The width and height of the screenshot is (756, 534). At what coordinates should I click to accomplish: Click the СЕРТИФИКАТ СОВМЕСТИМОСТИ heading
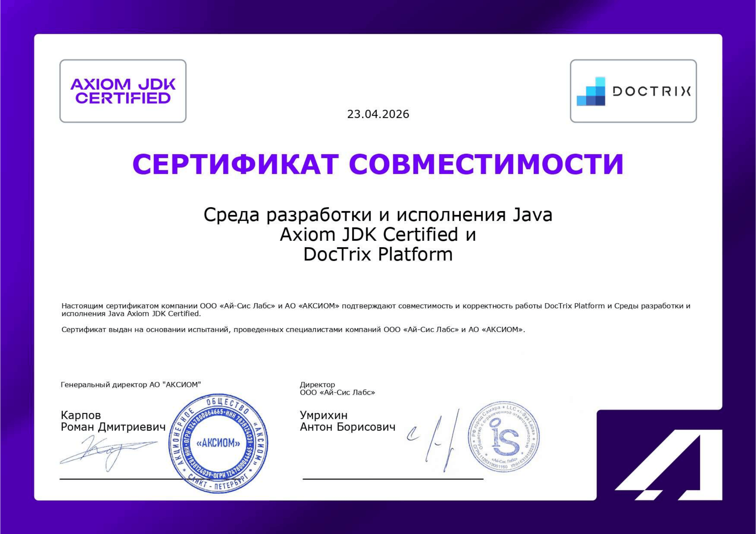[378, 164]
